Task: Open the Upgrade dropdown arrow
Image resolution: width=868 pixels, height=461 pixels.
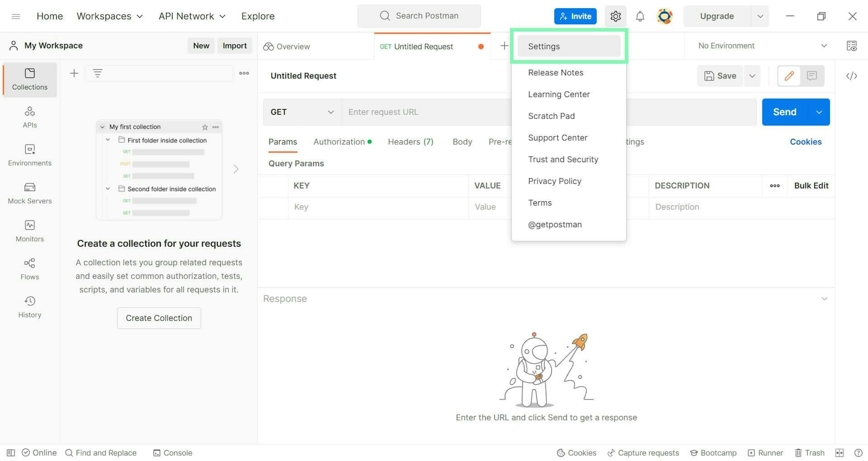Action: pos(760,16)
